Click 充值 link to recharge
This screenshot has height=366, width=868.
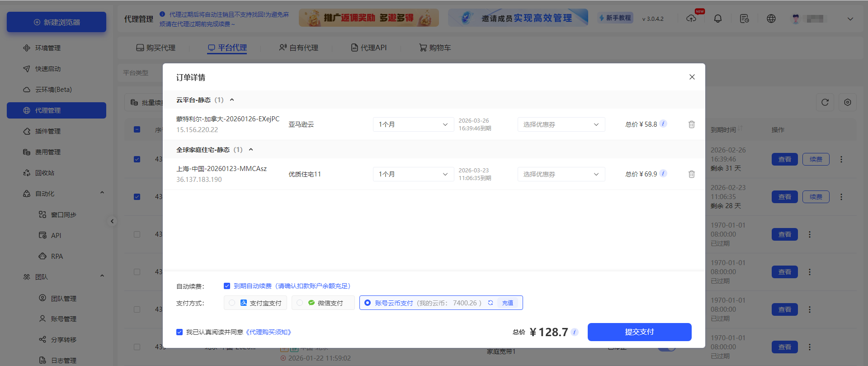(x=508, y=303)
